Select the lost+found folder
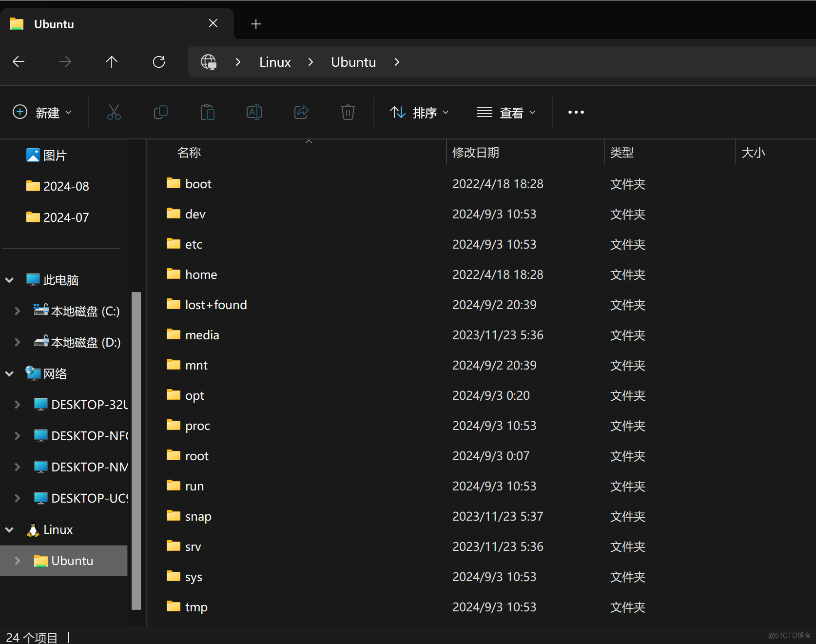 pyautogui.click(x=207, y=305)
